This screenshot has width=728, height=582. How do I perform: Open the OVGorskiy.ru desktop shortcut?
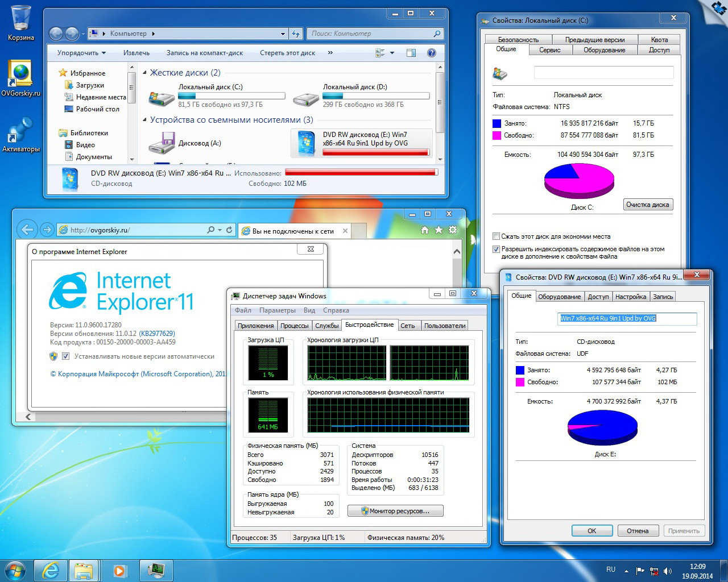[x=21, y=77]
